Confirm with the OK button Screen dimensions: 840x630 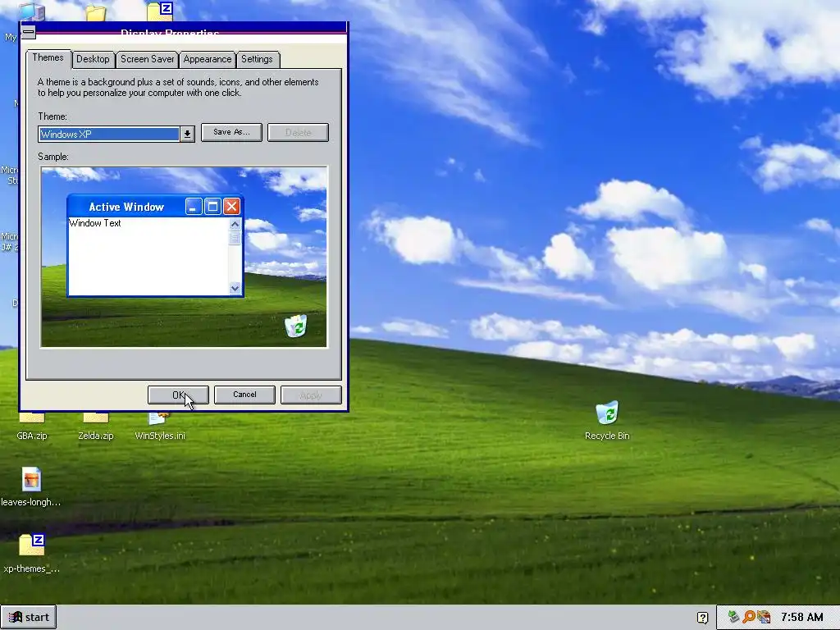tap(178, 395)
